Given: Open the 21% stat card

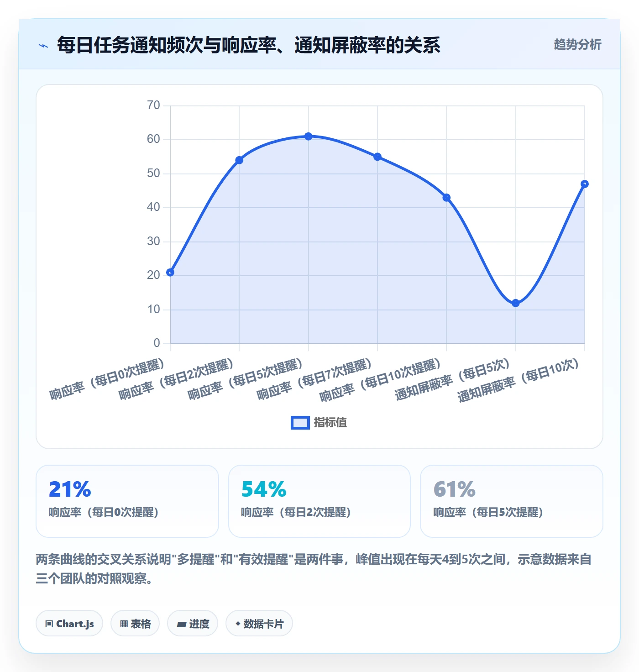Looking at the screenshot, I should click(127, 501).
